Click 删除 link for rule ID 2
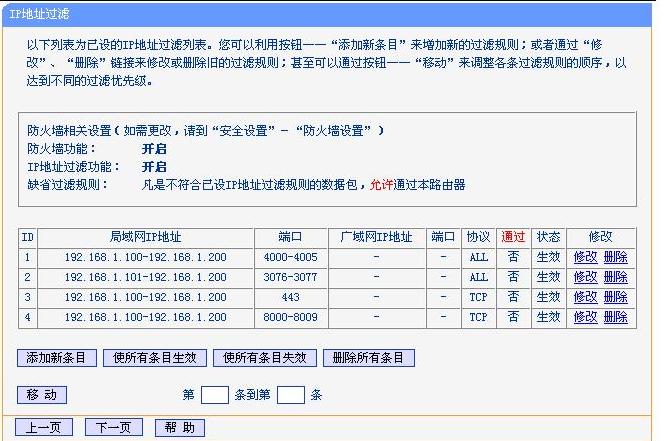 click(x=616, y=277)
